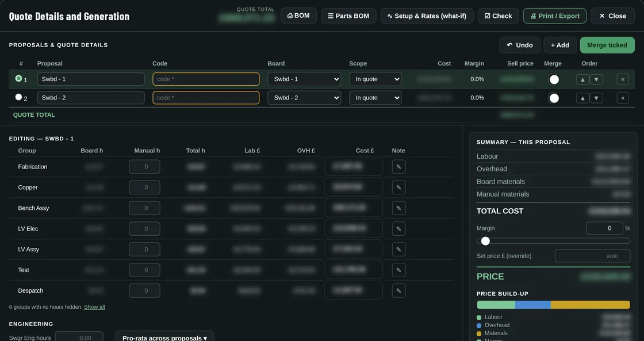Viewport: 644px width, 341px height.
Task: Open Board dropdown for proposal 1
Action: tap(304, 79)
